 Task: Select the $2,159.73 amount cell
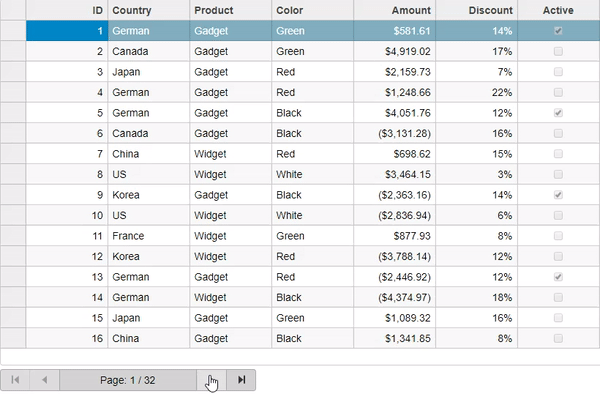(395, 72)
